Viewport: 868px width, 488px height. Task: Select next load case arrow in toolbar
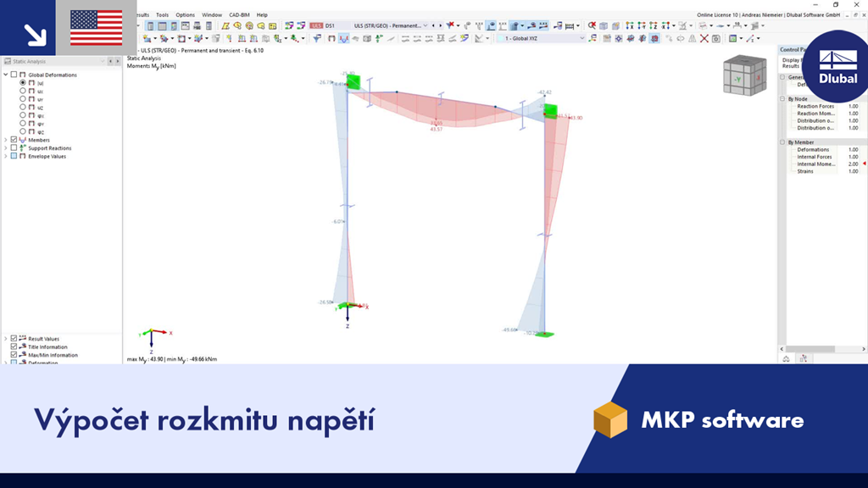[x=441, y=25]
